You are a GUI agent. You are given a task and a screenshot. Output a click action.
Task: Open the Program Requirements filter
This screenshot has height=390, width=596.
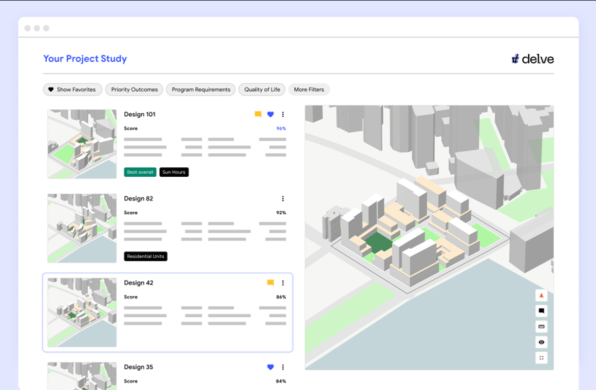point(201,89)
